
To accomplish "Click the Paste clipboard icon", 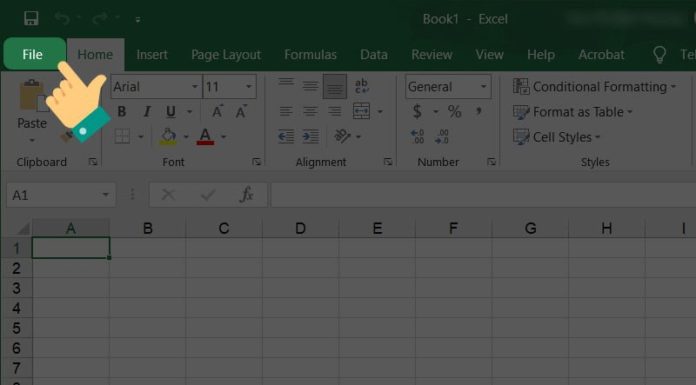I will (x=32, y=95).
